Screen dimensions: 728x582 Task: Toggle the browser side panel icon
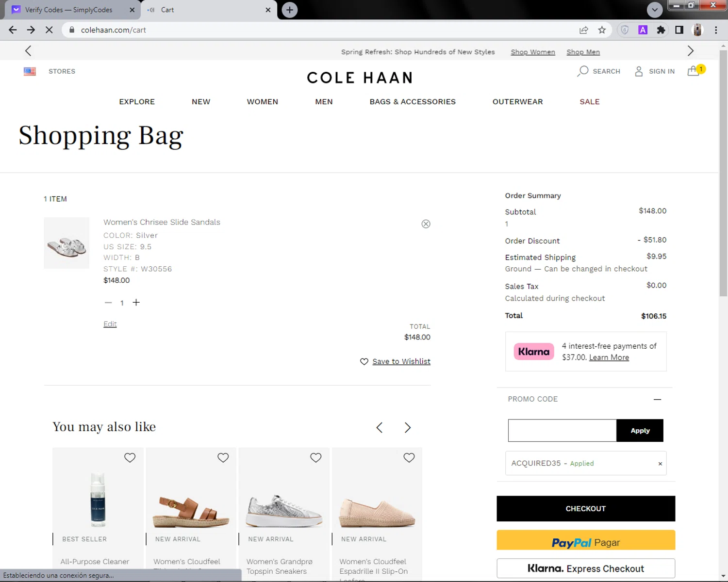679,30
